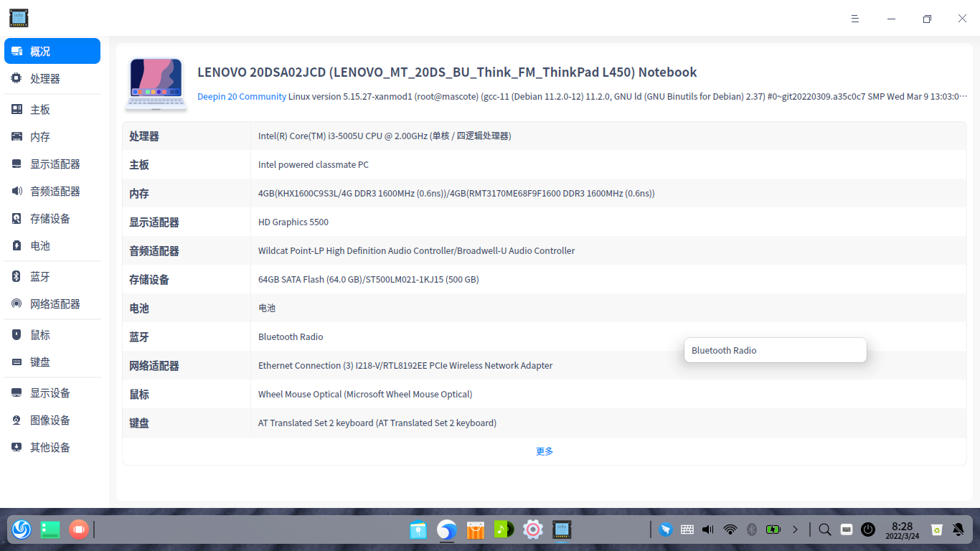980x551 pixels.
Task: Click the Intel(R) Core(TM) i3-5005U CPU value
Action: (385, 136)
